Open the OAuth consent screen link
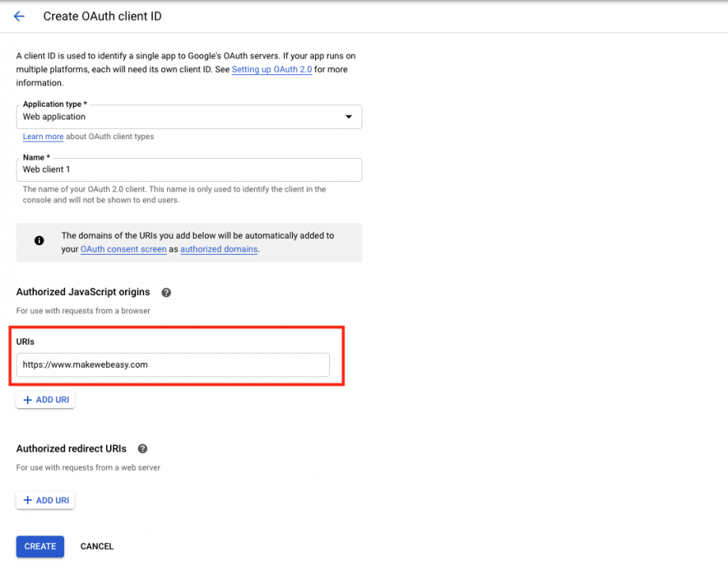This screenshot has height=575, width=728. point(123,248)
